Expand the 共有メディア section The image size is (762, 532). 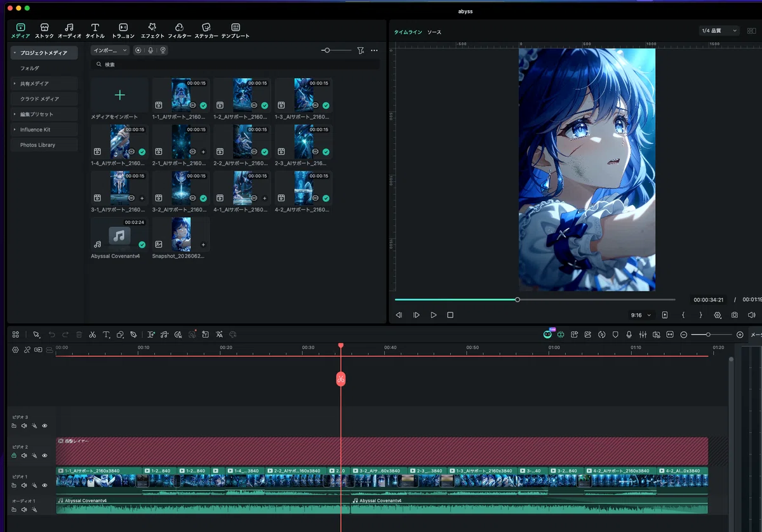point(15,84)
